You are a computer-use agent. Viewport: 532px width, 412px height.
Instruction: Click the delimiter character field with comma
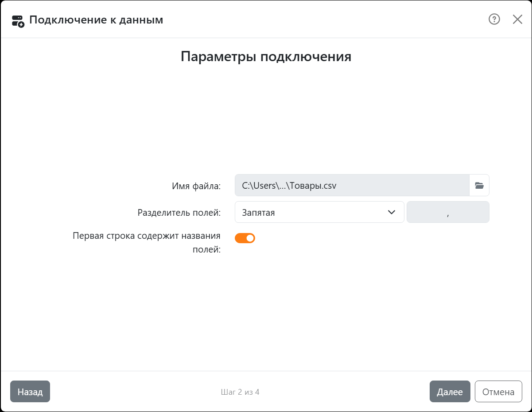pyautogui.click(x=448, y=212)
